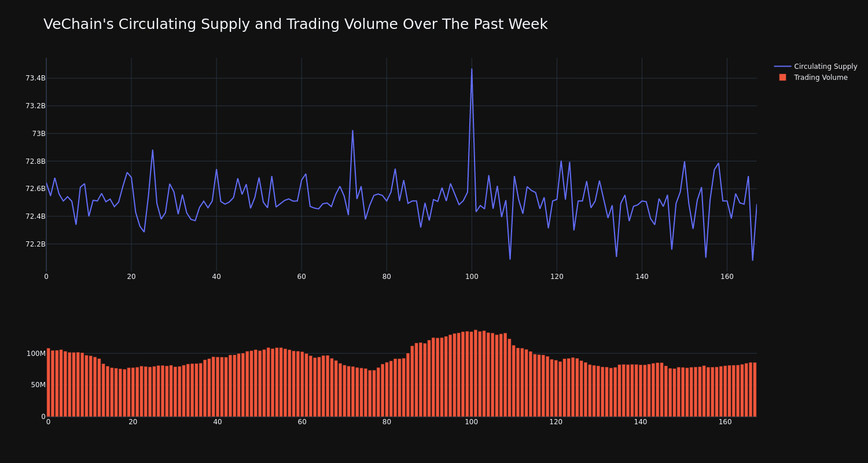Click the 72.4B y-axis label

pyautogui.click(x=35, y=216)
